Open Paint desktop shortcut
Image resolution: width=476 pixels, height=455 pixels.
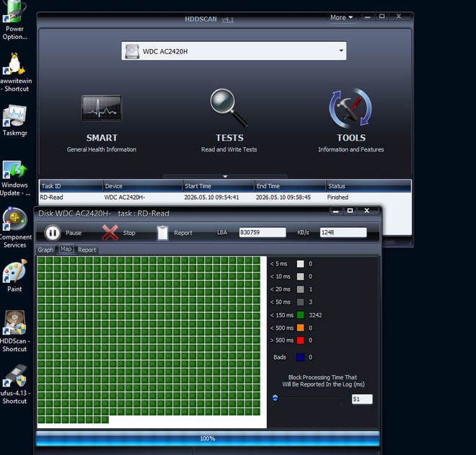pos(14,275)
